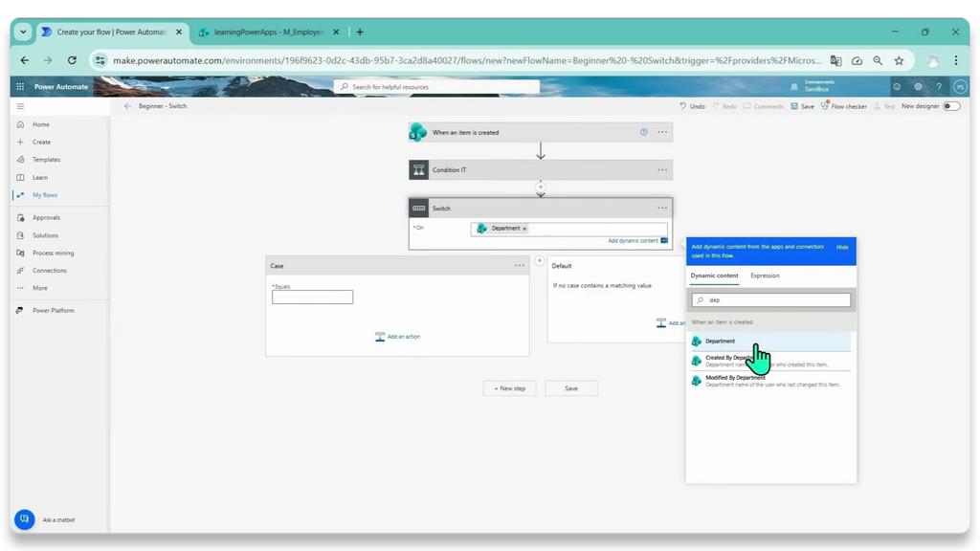
Task: Open the Environments Sandbox picker
Action: (813, 86)
